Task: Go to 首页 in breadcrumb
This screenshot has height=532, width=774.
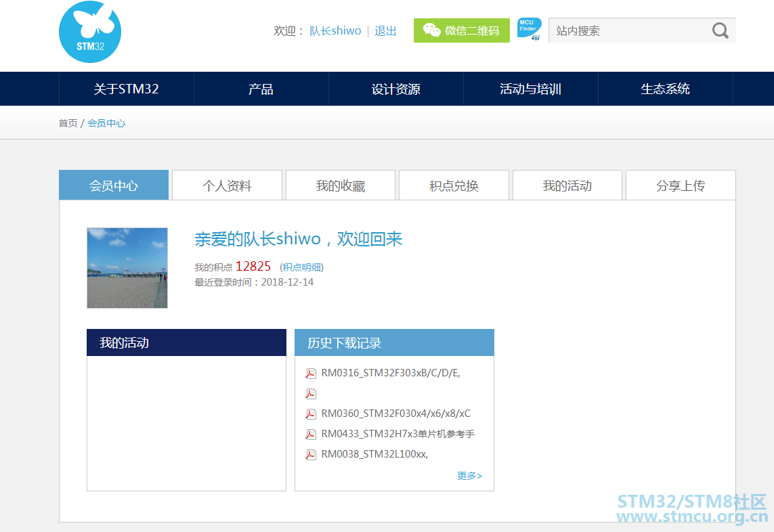Action: tap(68, 123)
